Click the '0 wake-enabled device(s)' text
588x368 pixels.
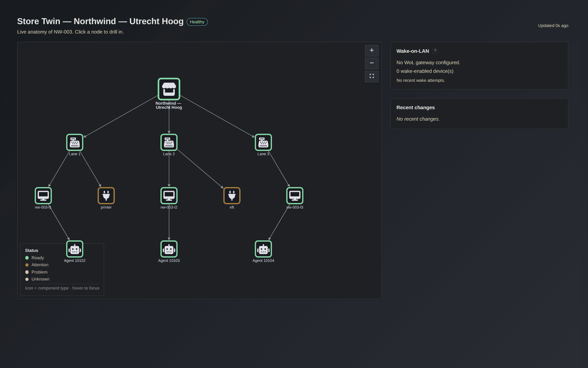pyautogui.click(x=425, y=71)
